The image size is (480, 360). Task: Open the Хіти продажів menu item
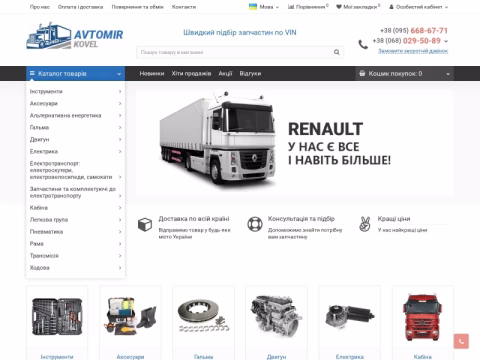point(191,73)
